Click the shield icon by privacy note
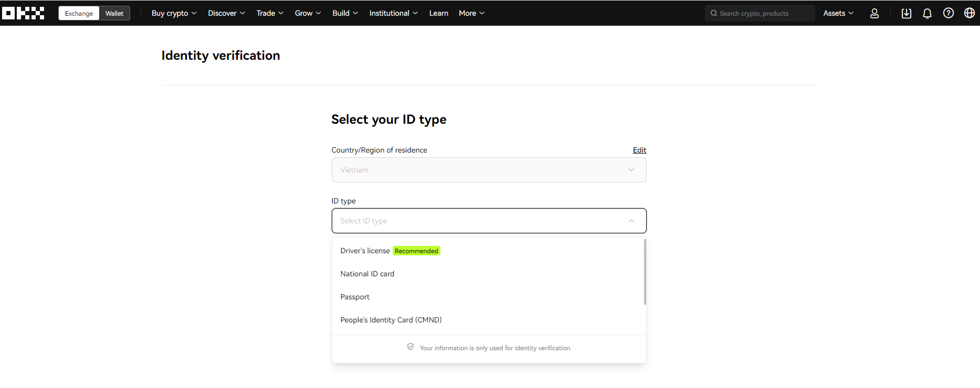 [x=410, y=347]
